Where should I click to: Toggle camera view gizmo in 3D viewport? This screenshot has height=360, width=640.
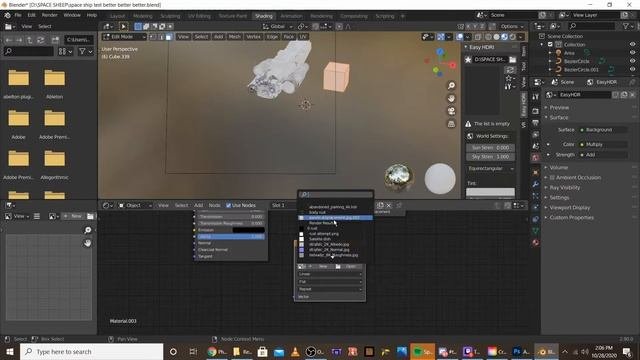tap(451, 111)
